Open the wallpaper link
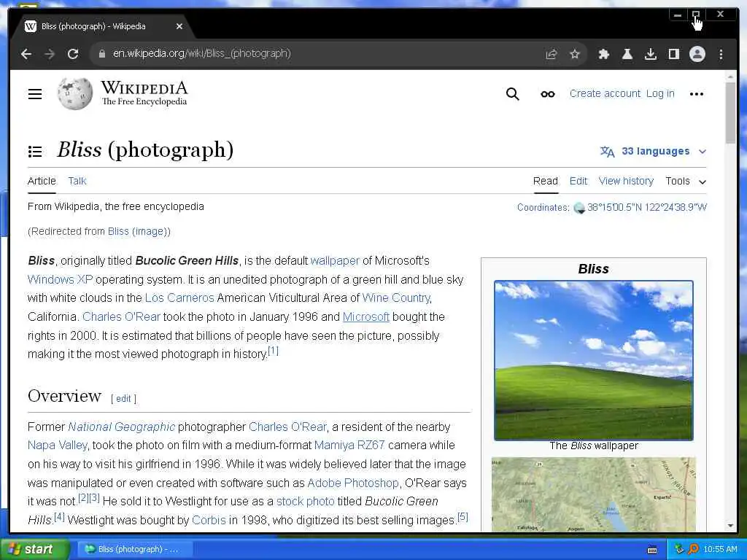 pos(335,261)
